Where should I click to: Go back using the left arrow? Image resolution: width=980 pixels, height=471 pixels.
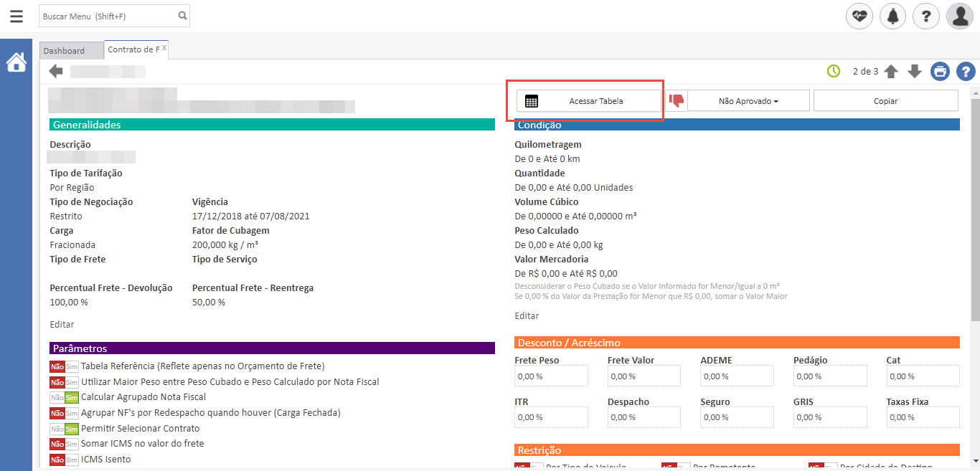click(56, 71)
